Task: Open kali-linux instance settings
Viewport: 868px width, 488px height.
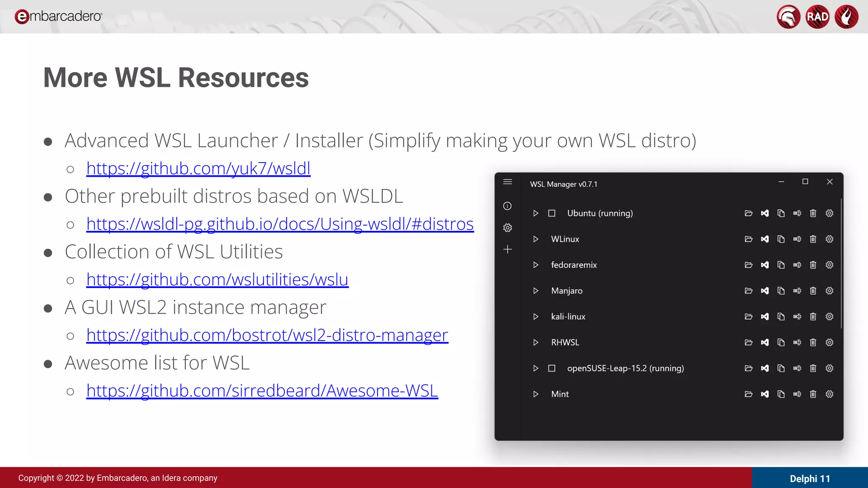Action: 829,316
